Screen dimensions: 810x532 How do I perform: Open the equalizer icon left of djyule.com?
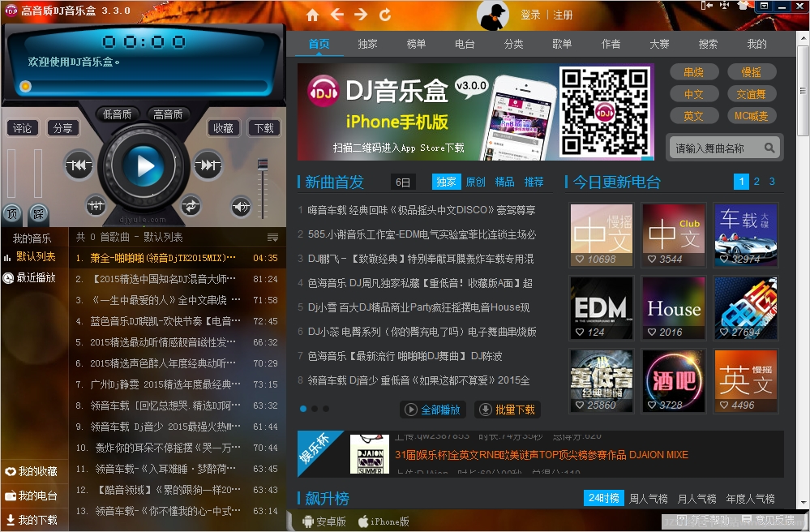[96, 206]
